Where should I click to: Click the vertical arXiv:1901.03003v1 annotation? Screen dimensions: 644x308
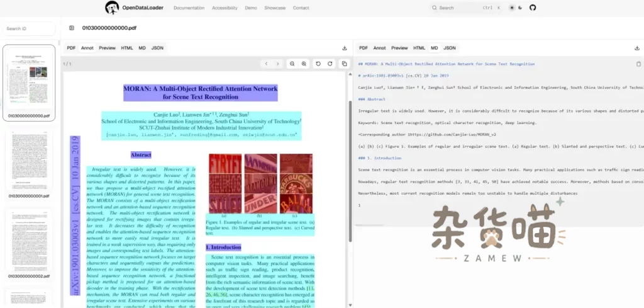click(x=75, y=215)
